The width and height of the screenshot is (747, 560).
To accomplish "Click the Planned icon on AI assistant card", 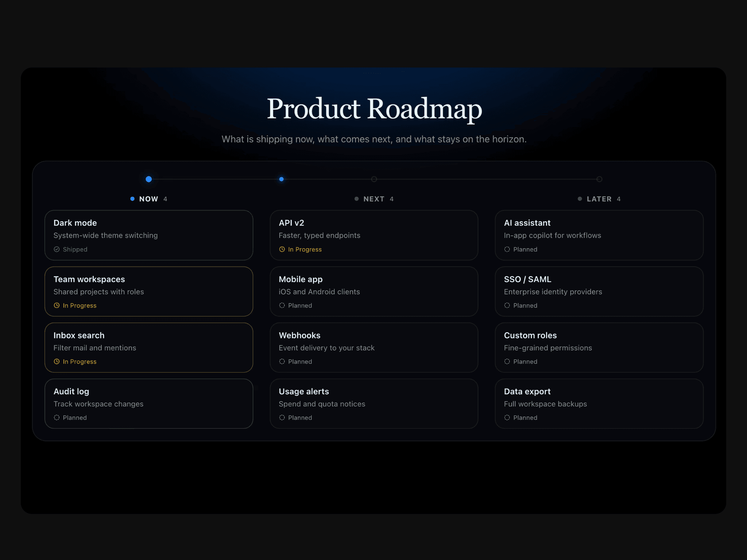I will coord(507,249).
